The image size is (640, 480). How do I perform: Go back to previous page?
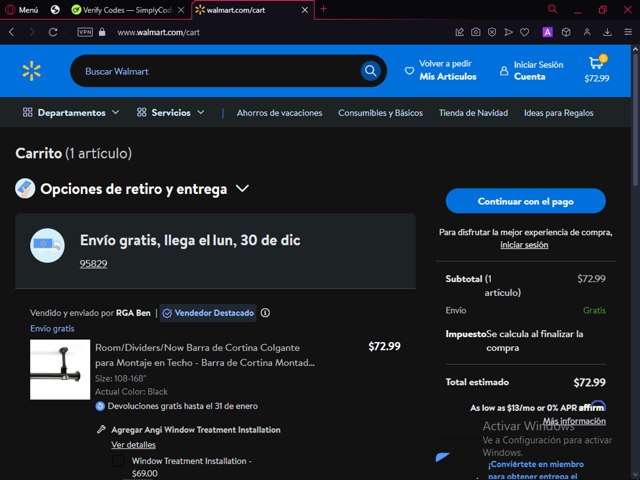pos(11,32)
